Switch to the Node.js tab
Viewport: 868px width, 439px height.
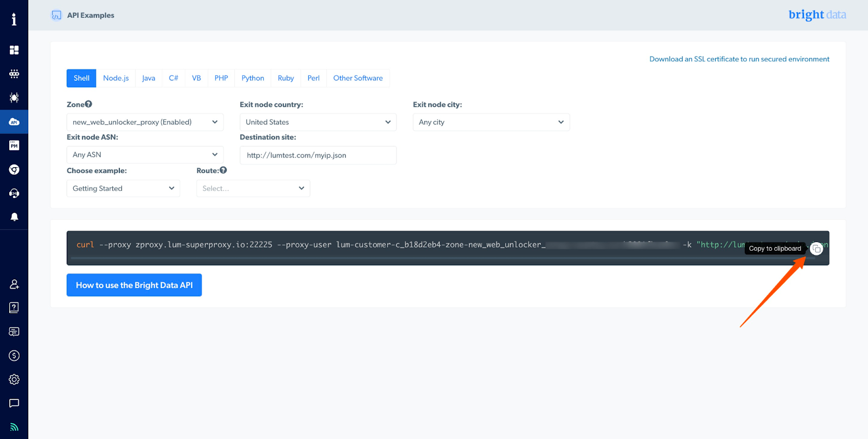116,78
